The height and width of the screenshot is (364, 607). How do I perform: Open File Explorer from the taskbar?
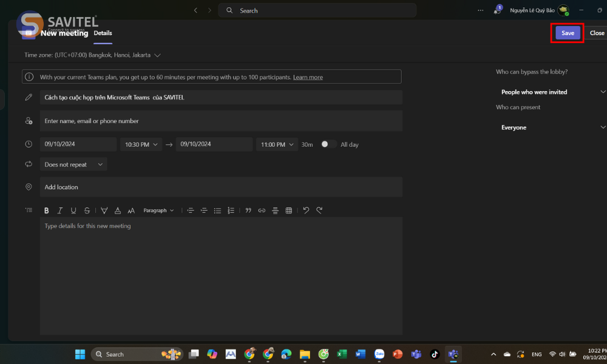pyautogui.click(x=305, y=354)
